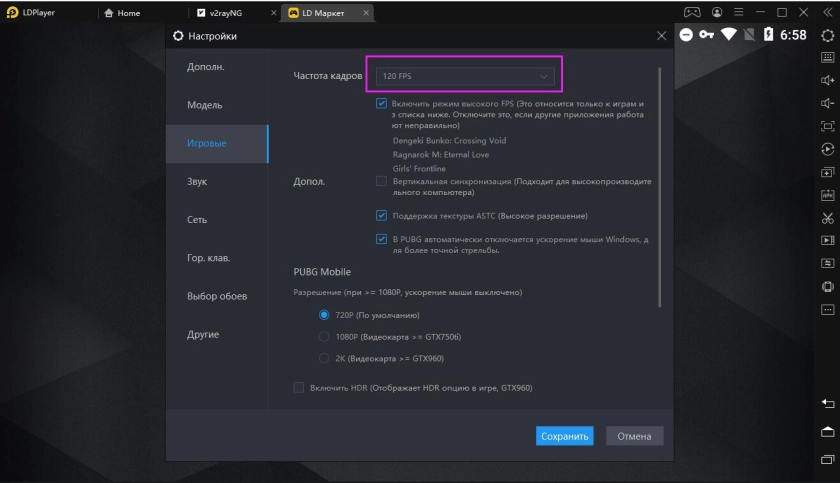The height and width of the screenshot is (483, 840).
Task: Open LDPlayer settings gear in the side toolbar
Action: tap(828, 35)
